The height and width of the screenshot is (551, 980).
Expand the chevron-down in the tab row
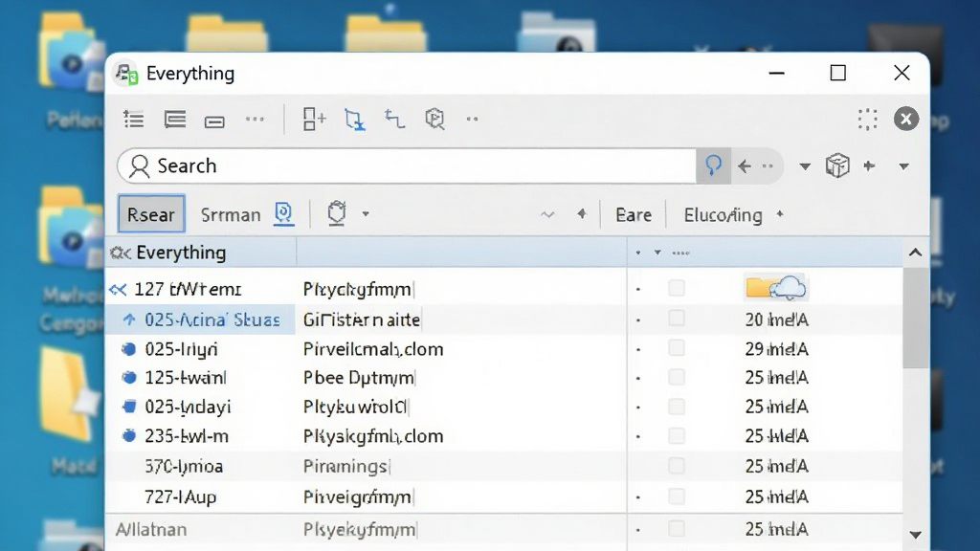click(547, 215)
